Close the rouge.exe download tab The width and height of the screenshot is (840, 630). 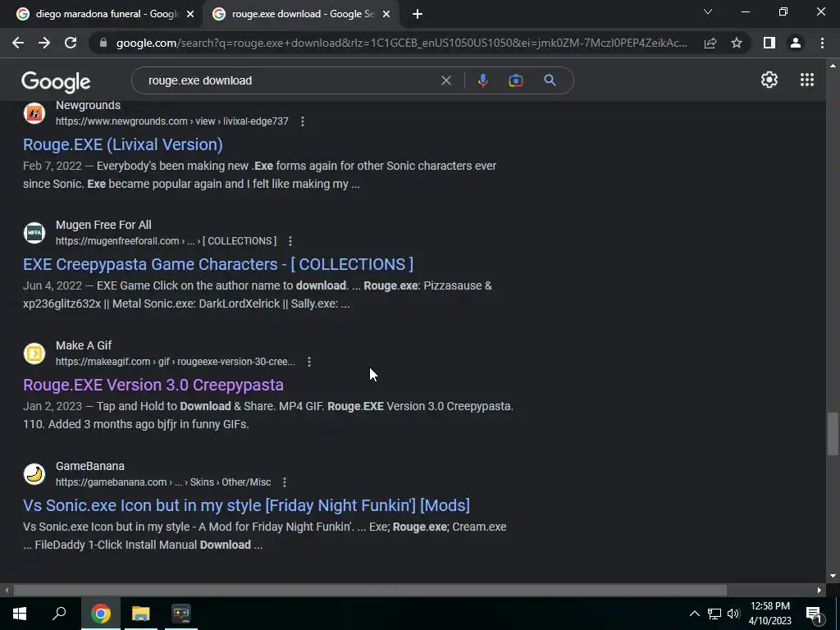386,14
